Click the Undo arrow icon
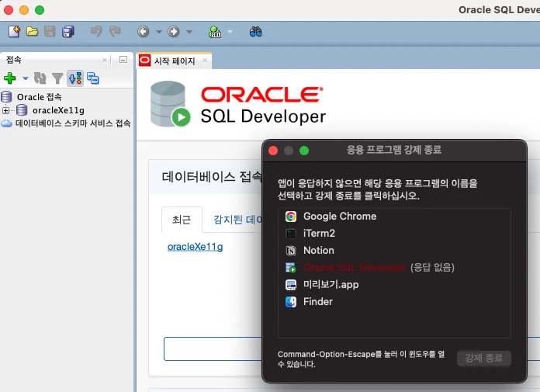 coord(96,32)
